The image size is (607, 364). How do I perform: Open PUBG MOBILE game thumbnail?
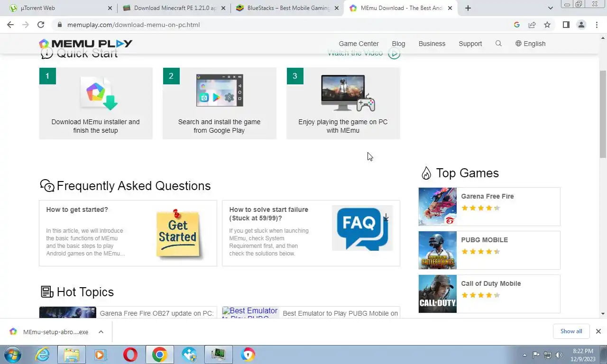point(438,250)
